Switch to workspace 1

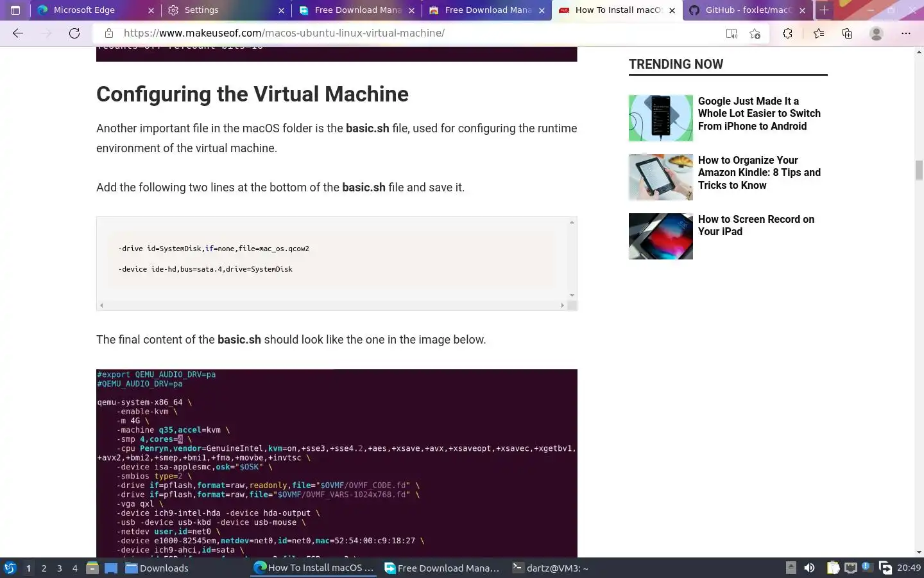click(x=28, y=568)
